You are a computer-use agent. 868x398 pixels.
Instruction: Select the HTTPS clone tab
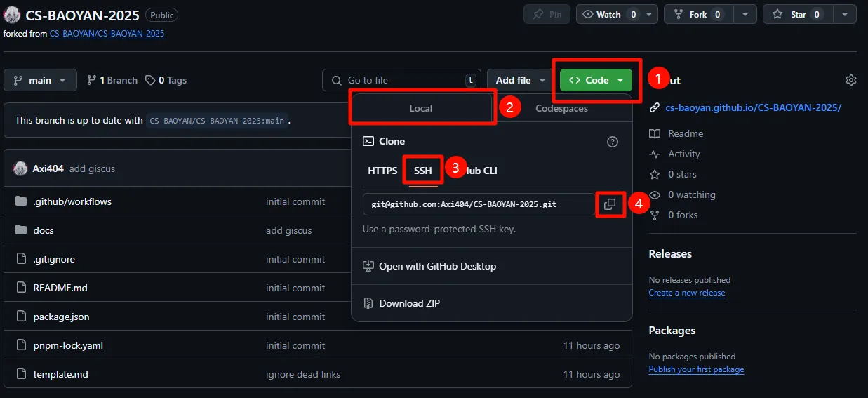point(382,171)
